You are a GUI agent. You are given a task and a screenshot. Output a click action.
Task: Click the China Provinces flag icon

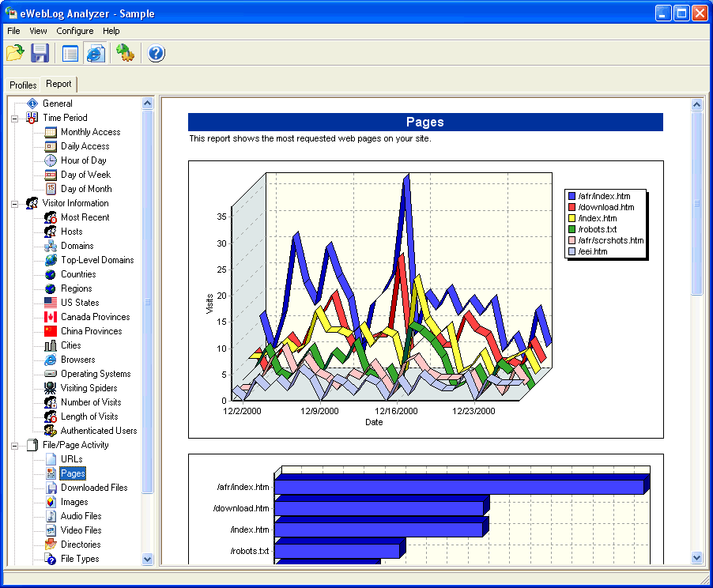tap(51, 331)
